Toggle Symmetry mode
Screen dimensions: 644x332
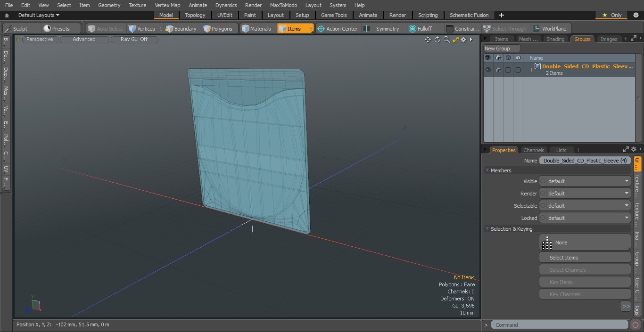point(382,29)
